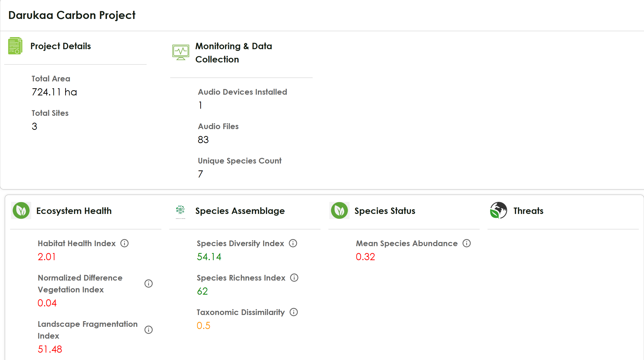Click Species Diversity Index value 54.14
The image size is (644, 360).
tap(209, 257)
